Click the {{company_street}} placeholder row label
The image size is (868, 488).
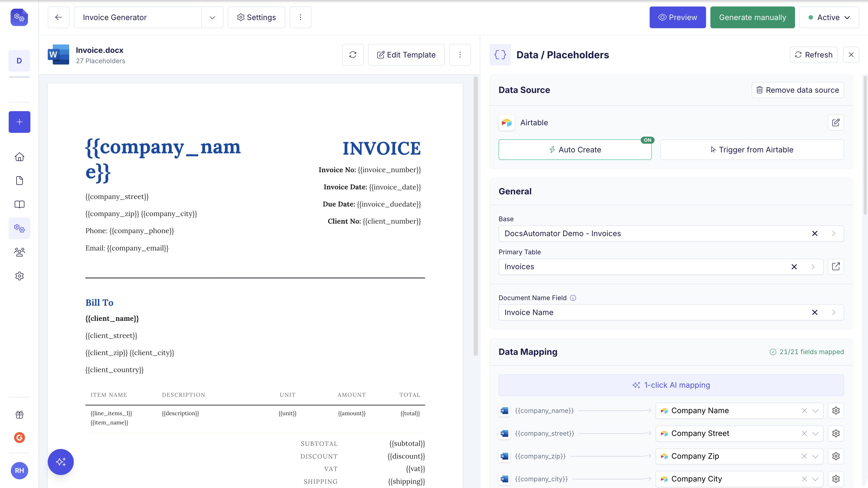point(544,434)
